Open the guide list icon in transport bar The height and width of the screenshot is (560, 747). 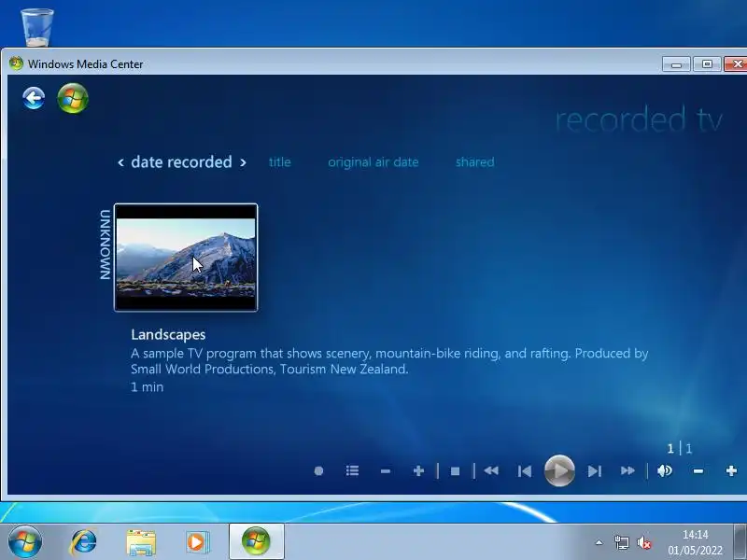click(x=353, y=471)
